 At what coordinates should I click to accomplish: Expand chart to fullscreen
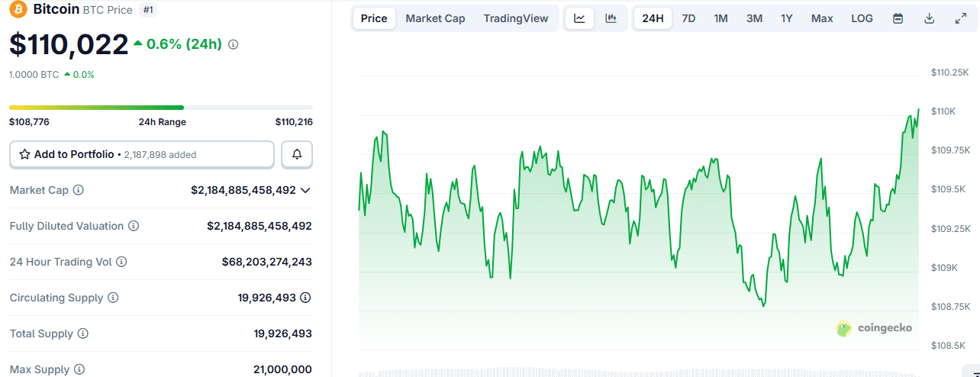click(x=960, y=18)
